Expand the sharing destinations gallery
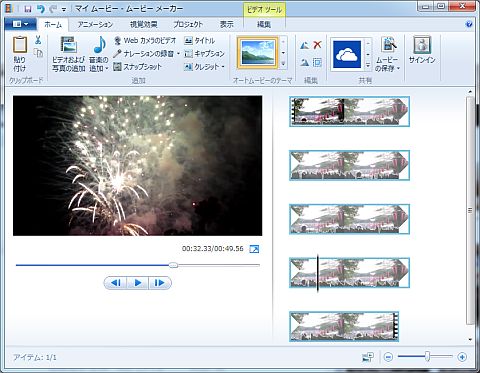480x373 pixels. (368, 65)
